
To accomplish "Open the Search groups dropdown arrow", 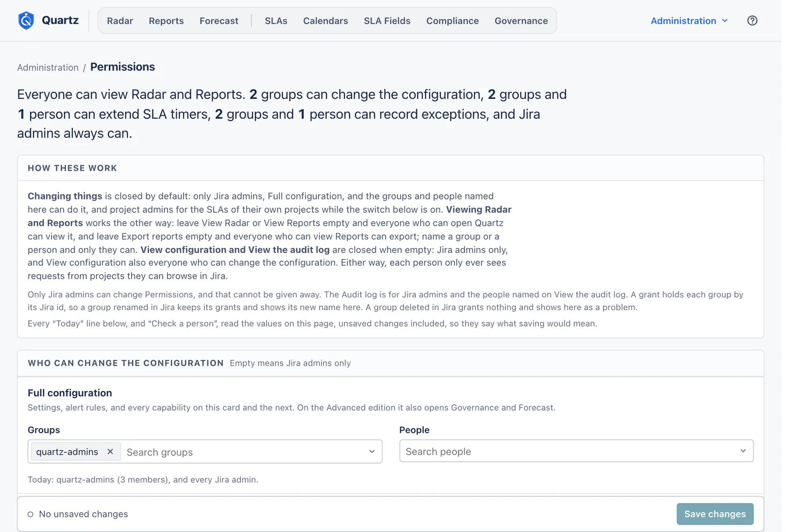I will pos(372,452).
